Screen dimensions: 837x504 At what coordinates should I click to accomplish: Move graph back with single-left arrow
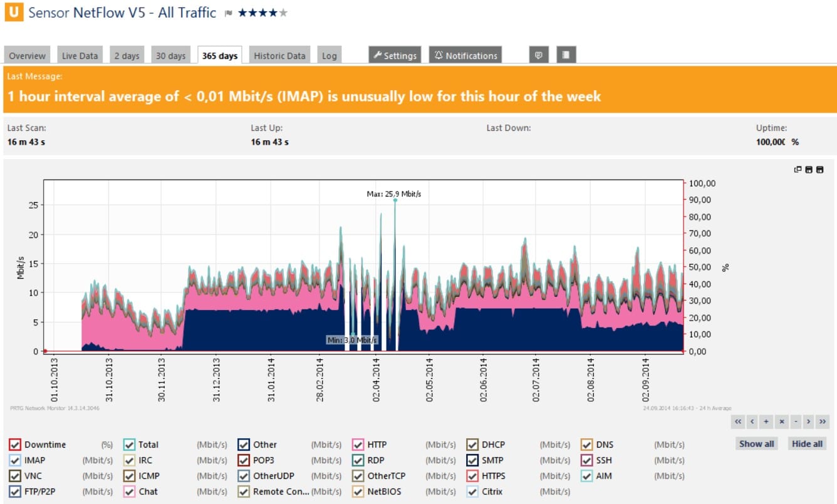753,421
